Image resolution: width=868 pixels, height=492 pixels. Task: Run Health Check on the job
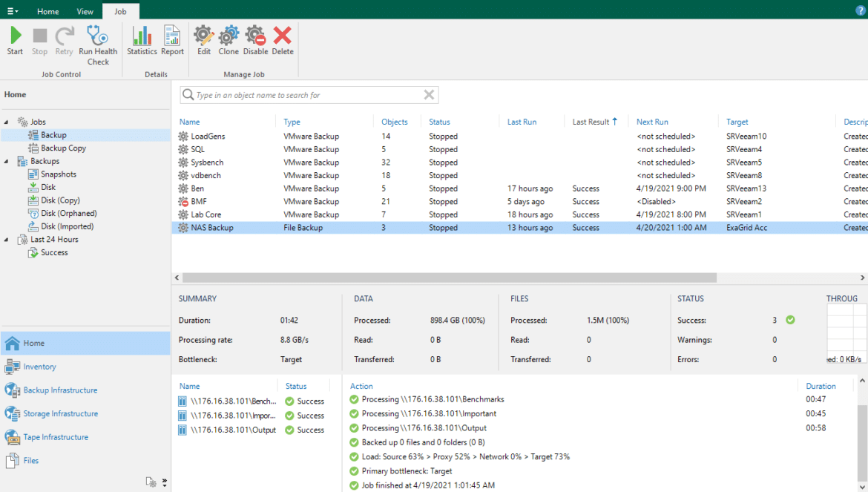point(98,45)
